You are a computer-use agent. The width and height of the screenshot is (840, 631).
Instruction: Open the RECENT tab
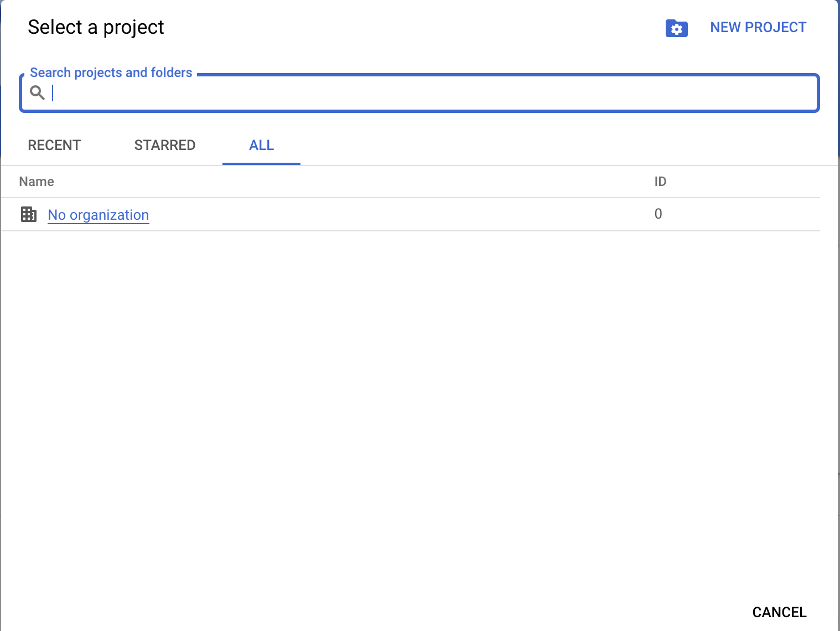54,145
